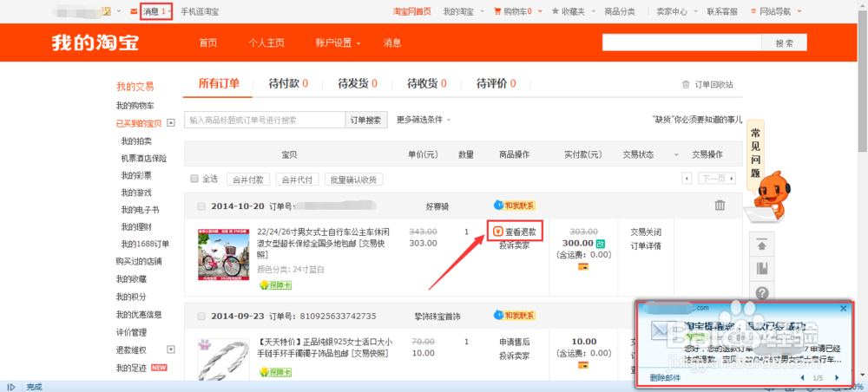Open 订单回收站 recycle bin
This screenshot has width=868, height=392.
click(707, 85)
